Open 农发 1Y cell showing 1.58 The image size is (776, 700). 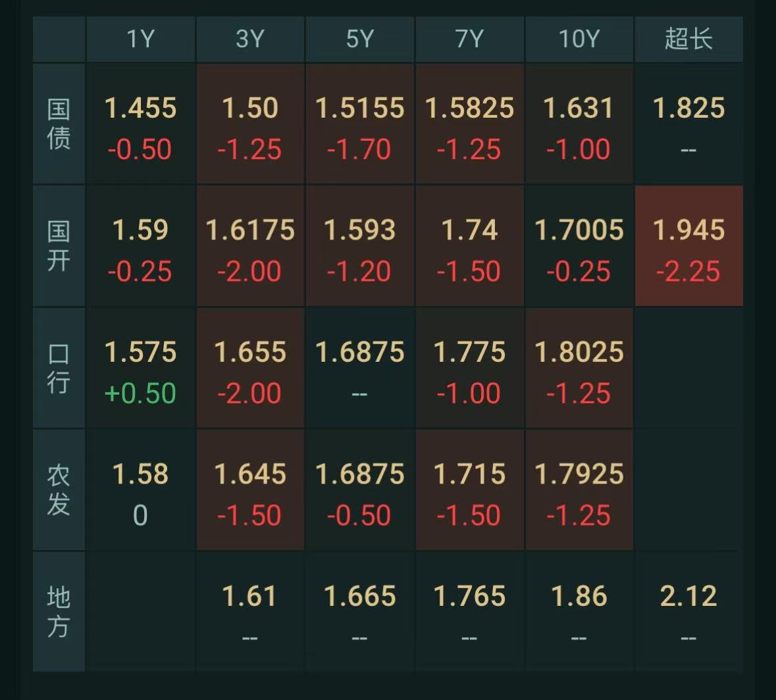click(141, 489)
